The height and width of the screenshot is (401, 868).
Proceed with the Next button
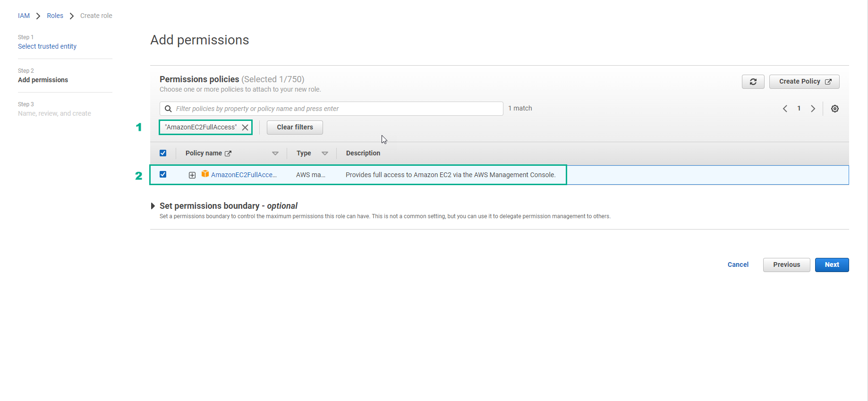click(832, 265)
